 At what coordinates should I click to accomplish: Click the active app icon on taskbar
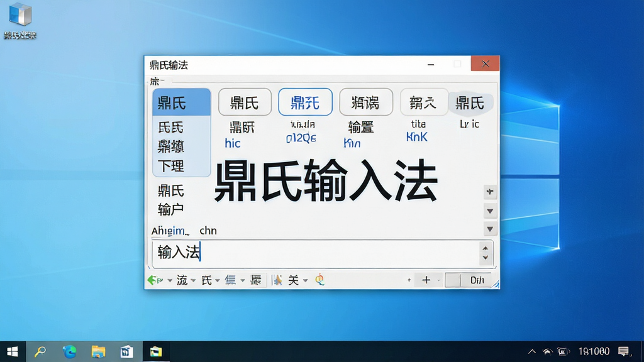click(156, 352)
